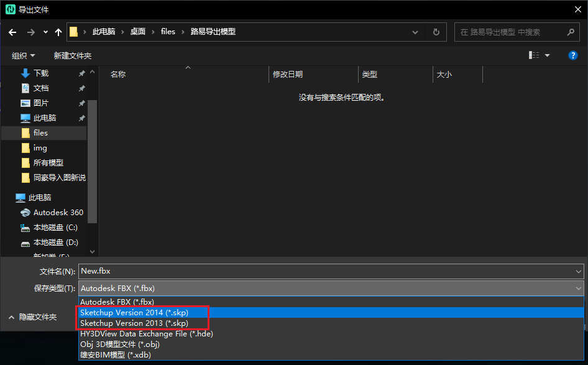Click the 新建文件夹 button
The height and width of the screenshot is (365, 588).
[72, 55]
